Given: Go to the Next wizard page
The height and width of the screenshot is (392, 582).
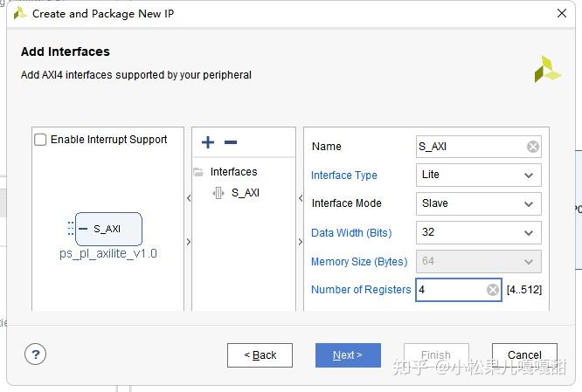Looking at the screenshot, I should tap(348, 355).
